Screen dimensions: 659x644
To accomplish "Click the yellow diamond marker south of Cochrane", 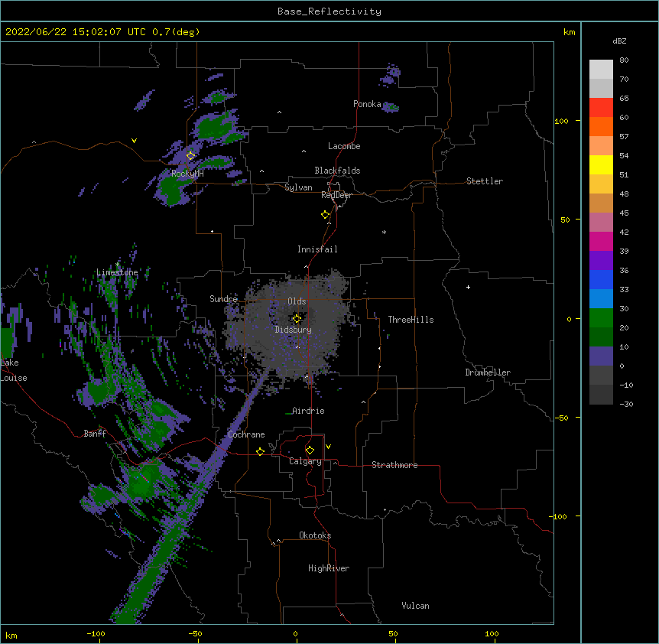I will click(260, 451).
